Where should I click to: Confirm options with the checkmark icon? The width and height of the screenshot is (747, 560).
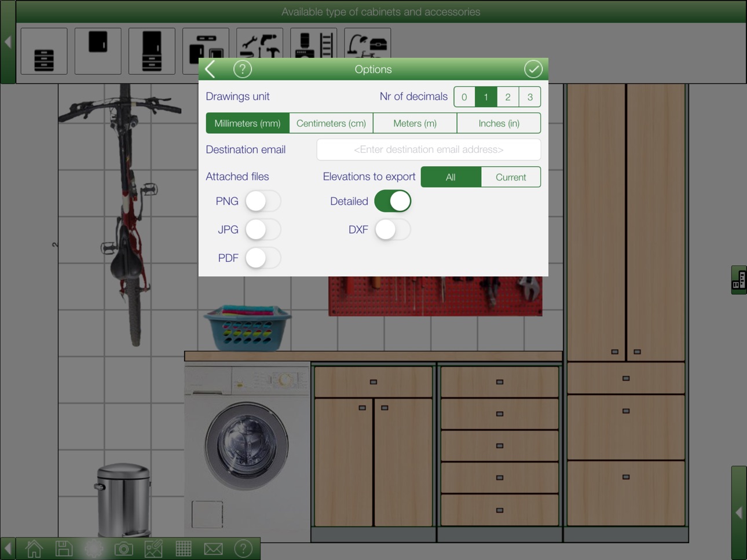coord(533,69)
